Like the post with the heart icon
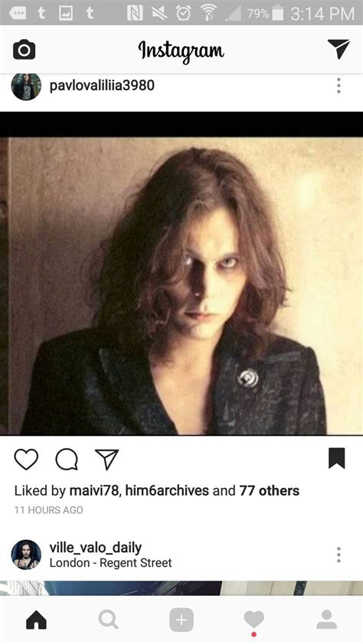Viewport: 363px width, 644px height. [26, 459]
